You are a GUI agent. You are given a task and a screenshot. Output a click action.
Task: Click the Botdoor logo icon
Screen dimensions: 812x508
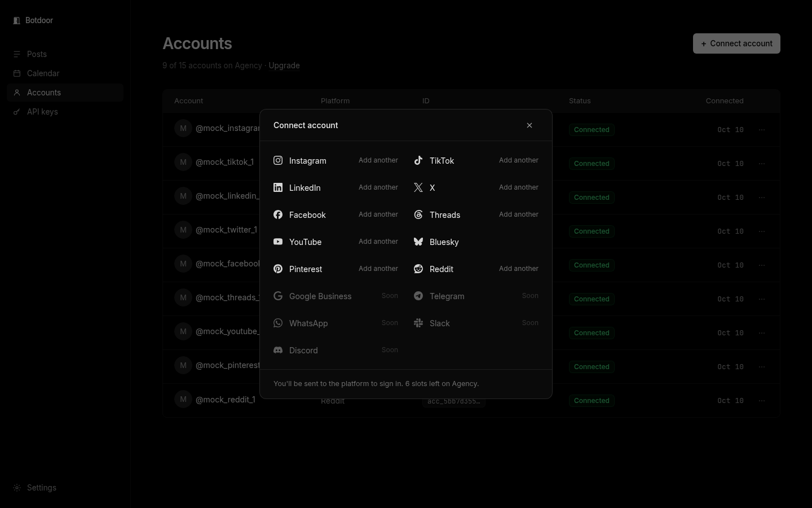pyautogui.click(x=16, y=20)
